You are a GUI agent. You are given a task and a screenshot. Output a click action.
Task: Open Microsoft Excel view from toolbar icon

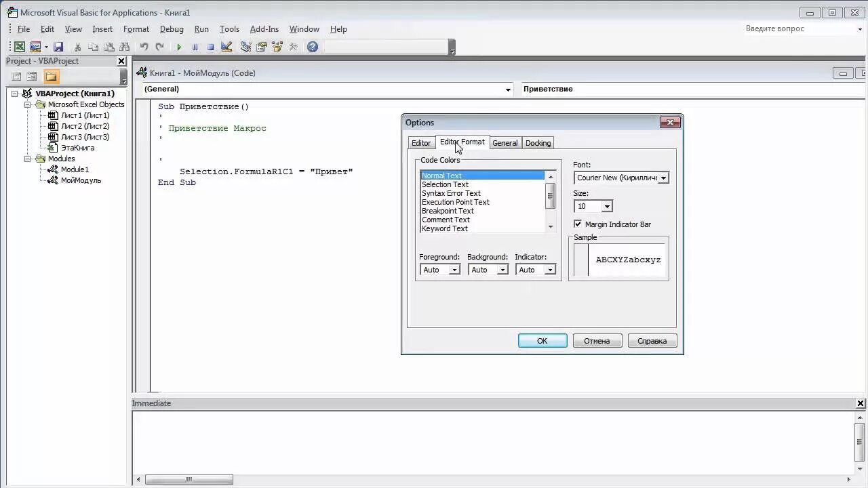[x=20, y=47]
